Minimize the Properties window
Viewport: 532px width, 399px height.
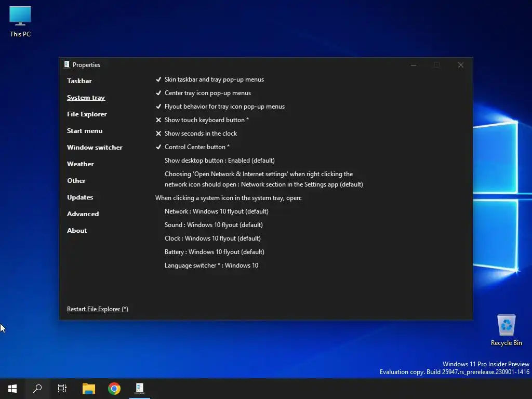pyautogui.click(x=413, y=65)
